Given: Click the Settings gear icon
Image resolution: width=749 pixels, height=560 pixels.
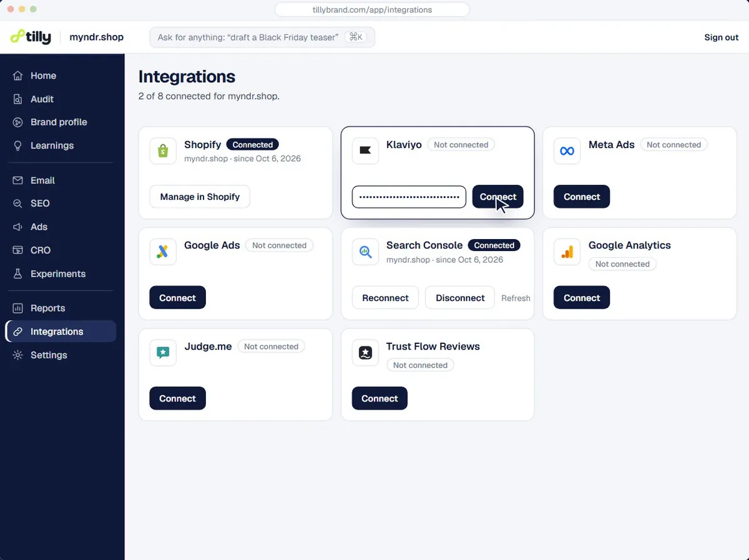Looking at the screenshot, I should 18,355.
